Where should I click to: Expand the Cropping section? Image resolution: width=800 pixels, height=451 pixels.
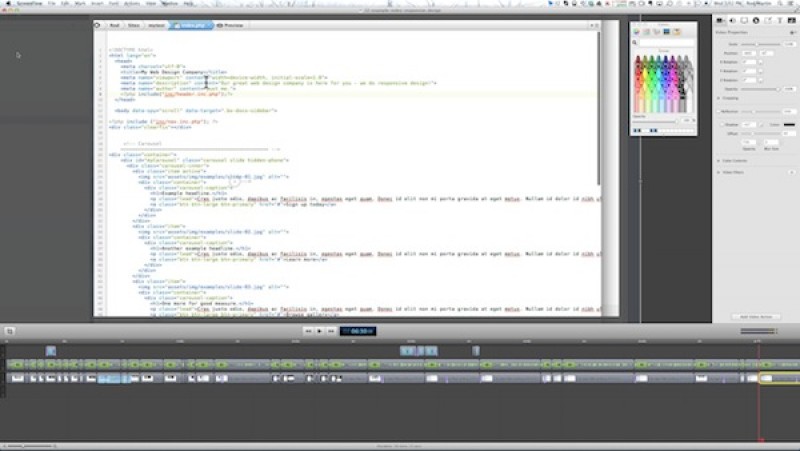pyautogui.click(x=719, y=98)
